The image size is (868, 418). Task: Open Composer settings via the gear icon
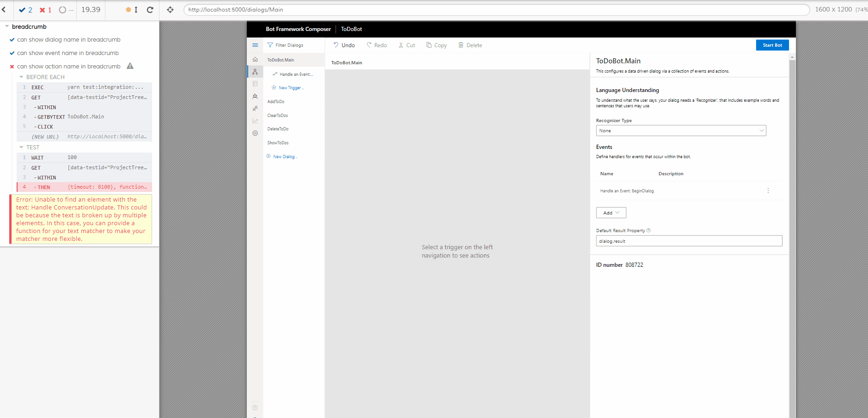(255, 133)
